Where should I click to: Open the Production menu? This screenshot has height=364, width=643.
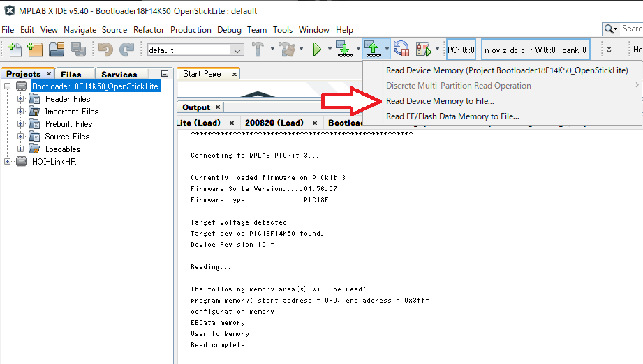(191, 30)
